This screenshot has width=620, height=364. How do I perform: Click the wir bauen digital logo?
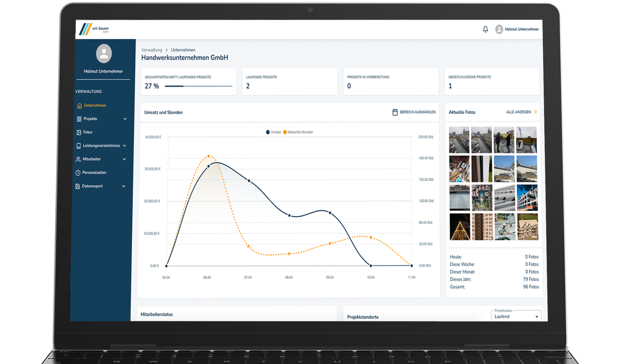[94, 29]
